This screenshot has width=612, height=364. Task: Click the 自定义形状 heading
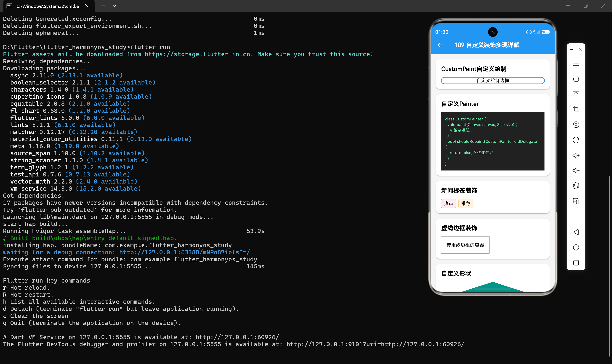[456, 274]
